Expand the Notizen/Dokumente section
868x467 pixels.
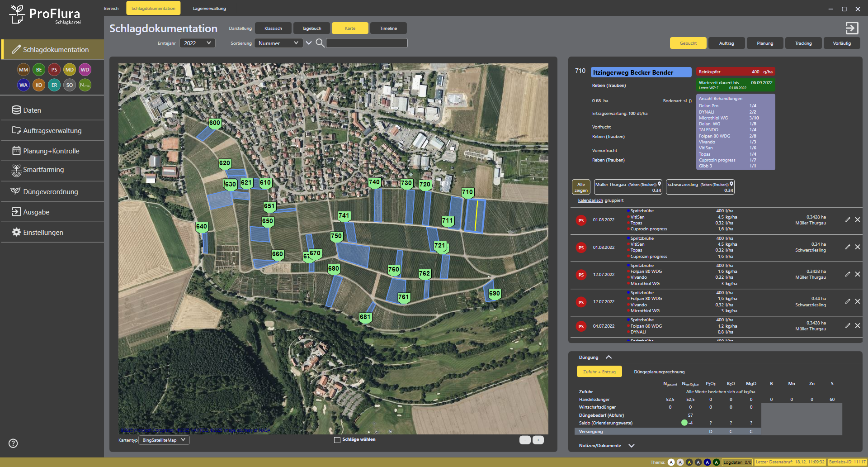tap(632, 446)
